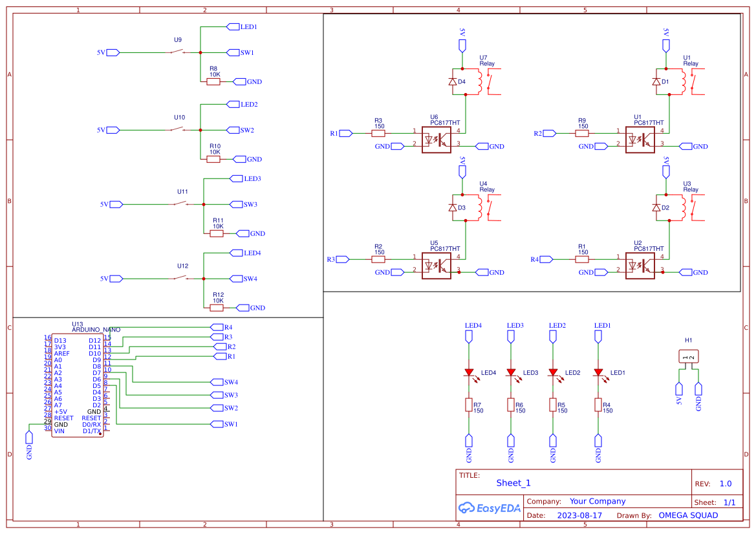Select the GND flag near Arduino VIN pin
This screenshot has height=534, width=756.
(x=28, y=438)
